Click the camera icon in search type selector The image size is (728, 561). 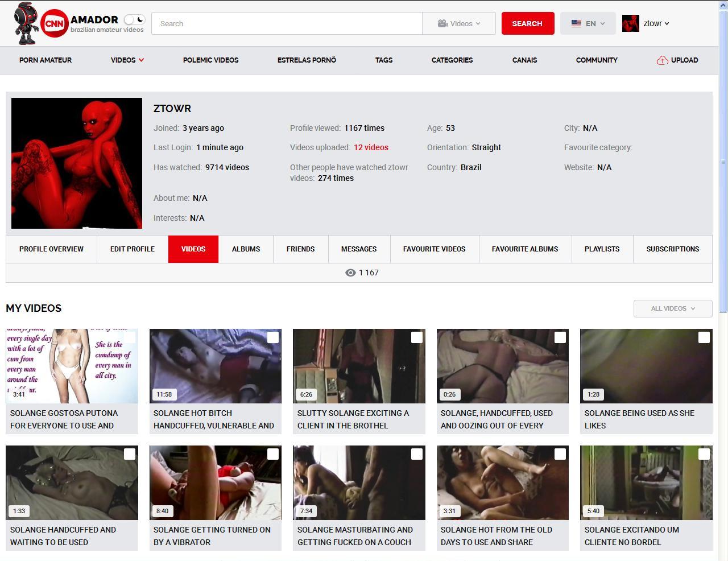(x=442, y=24)
